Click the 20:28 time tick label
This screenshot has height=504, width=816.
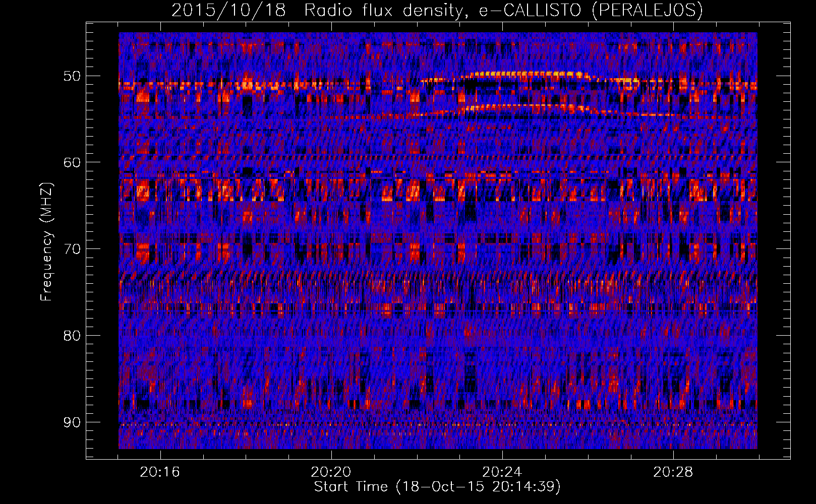(673, 472)
